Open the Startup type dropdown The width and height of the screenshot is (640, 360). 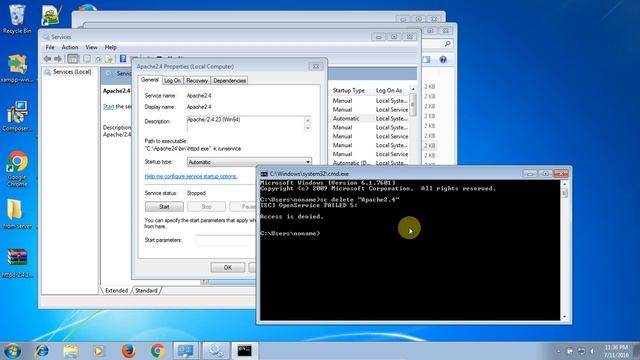click(308, 162)
